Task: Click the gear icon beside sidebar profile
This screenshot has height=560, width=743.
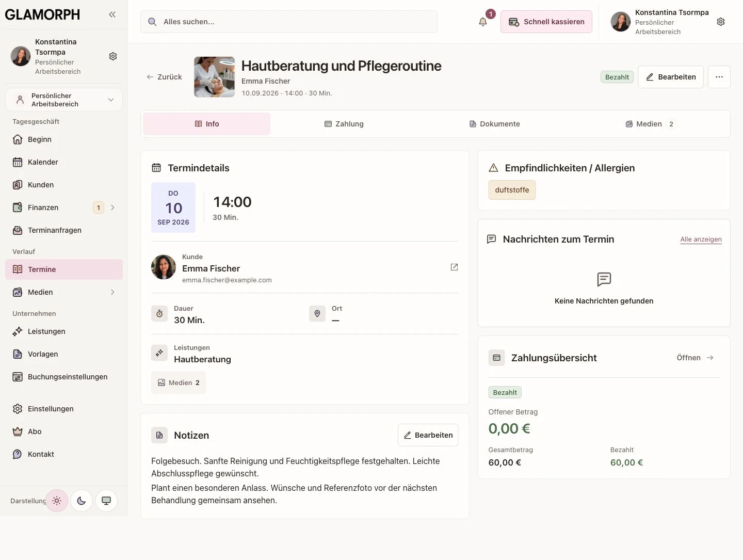Action: click(x=113, y=56)
